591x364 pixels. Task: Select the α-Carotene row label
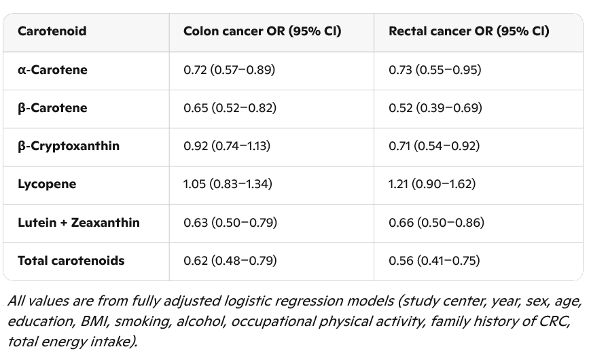(52, 70)
